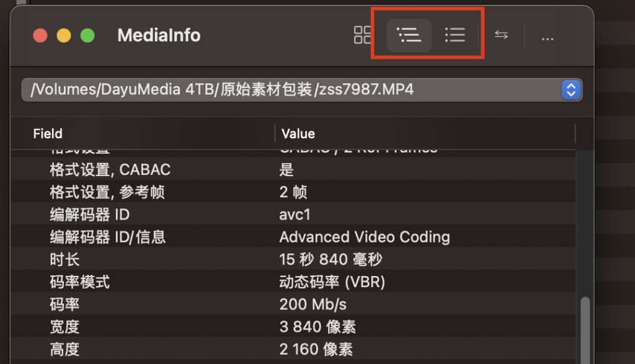Click the avc1 codec ID value

(x=295, y=215)
